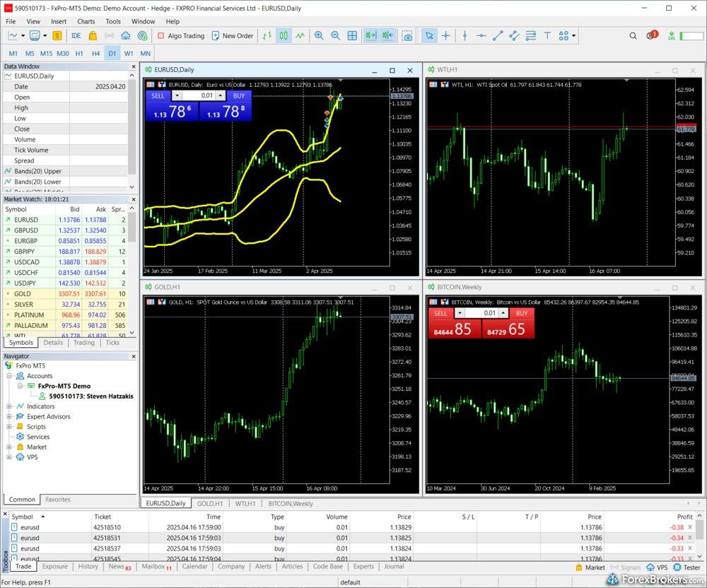Open search via magnifier in toolbar

pyautogui.click(x=633, y=35)
